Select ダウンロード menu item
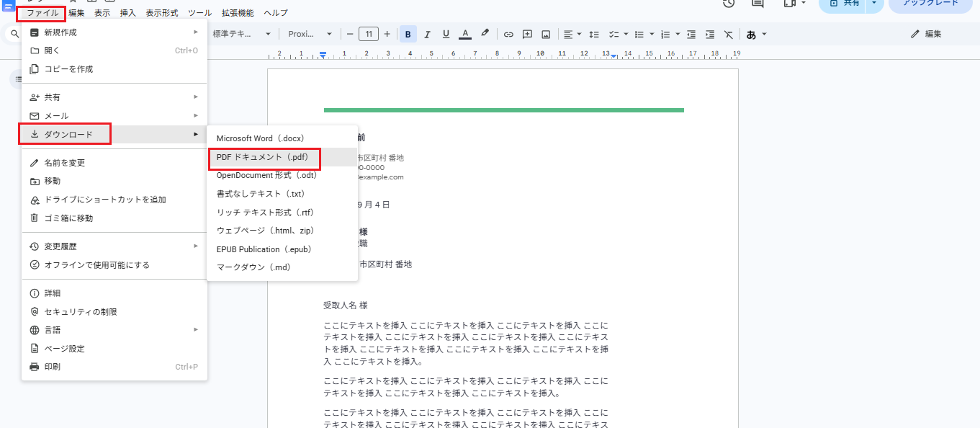Viewport: 980px width, 428px height. 114,134
